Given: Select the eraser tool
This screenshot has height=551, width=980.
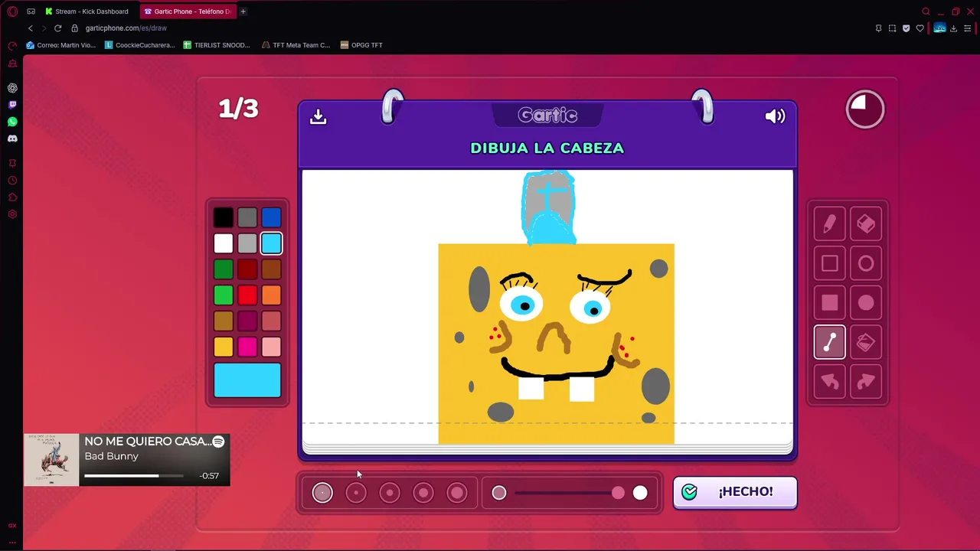Looking at the screenshot, I should pos(866,223).
